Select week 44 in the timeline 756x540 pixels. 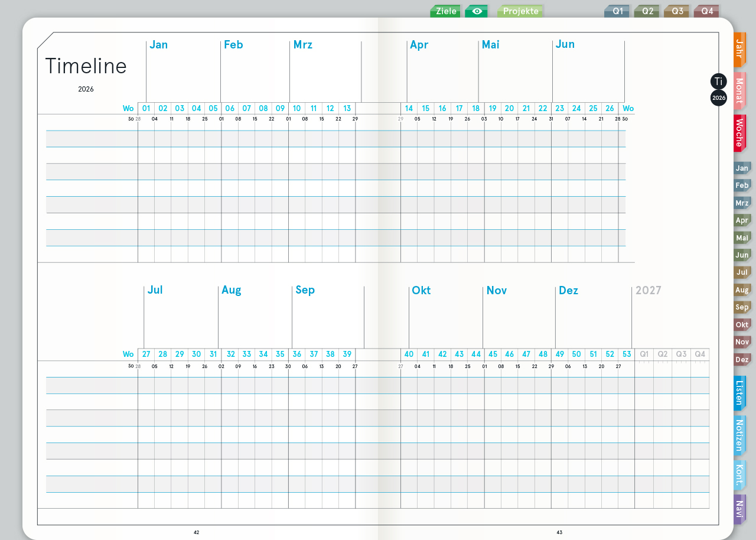(x=476, y=354)
